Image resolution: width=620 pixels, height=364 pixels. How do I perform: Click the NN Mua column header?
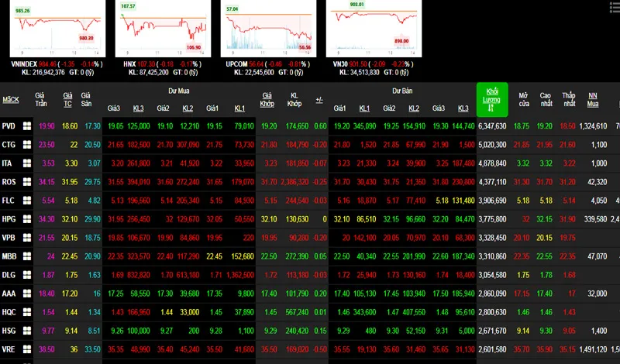pyautogui.click(x=593, y=100)
